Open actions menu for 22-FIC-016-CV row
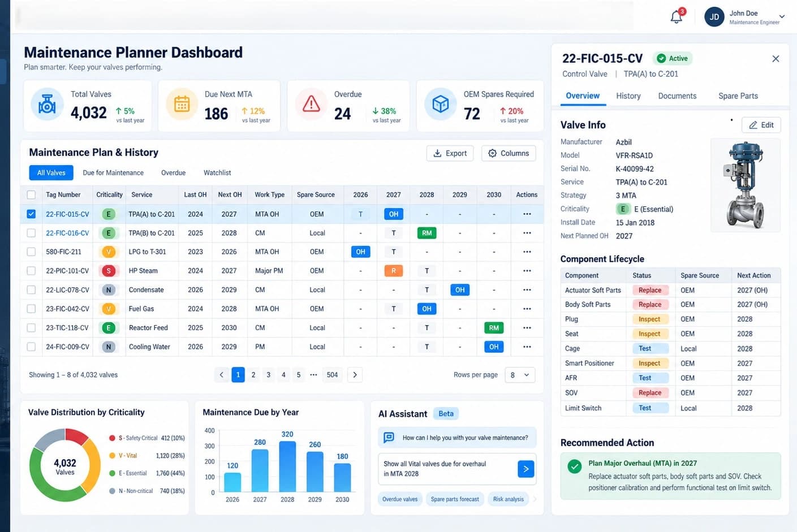This screenshot has height=532, width=797. click(x=527, y=233)
